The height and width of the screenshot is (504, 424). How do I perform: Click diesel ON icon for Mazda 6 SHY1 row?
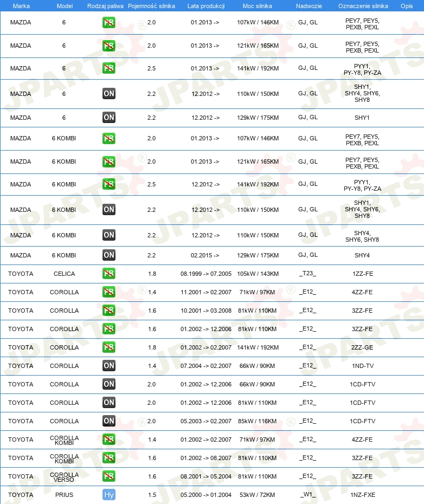point(109,117)
